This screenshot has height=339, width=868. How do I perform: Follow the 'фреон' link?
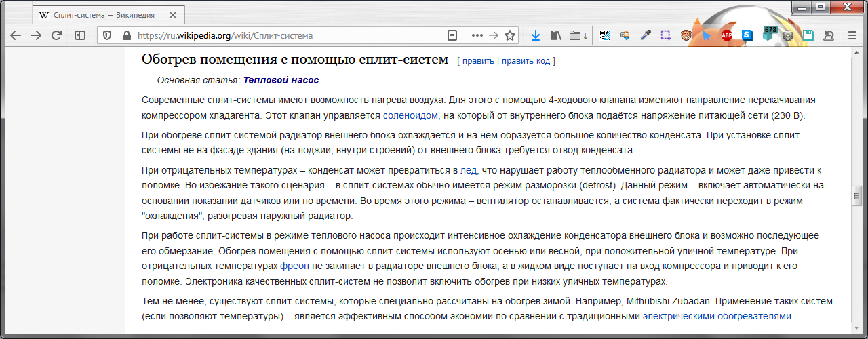[x=295, y=267]
